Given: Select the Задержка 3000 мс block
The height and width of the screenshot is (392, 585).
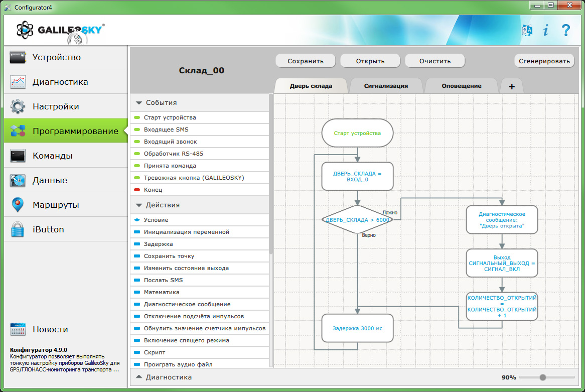Looking at the screenshot, I should 357,328.
